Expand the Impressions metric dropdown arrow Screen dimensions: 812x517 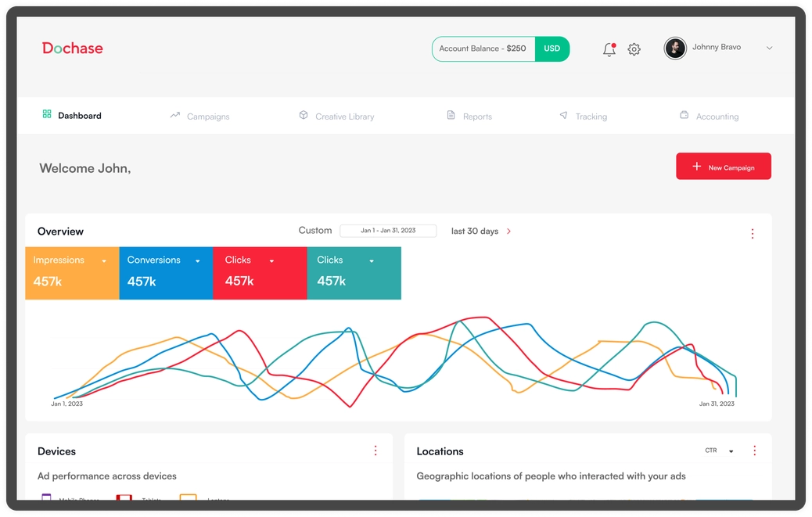pyautogui.click(x=103, y=261)
